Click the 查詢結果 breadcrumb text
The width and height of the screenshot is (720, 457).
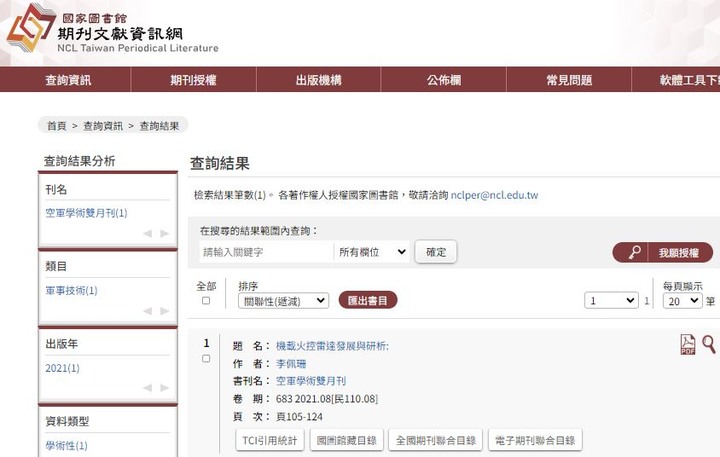coord(159,126)
